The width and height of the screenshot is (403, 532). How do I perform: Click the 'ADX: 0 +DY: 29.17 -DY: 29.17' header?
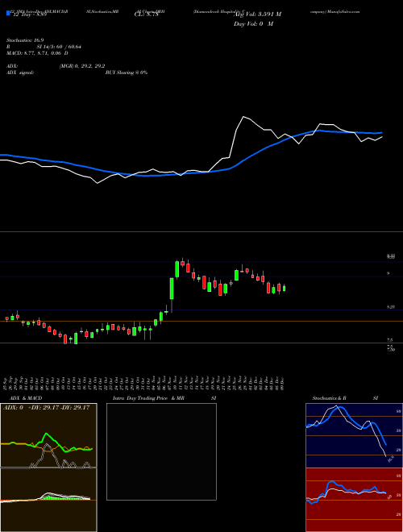click(47, 408)
